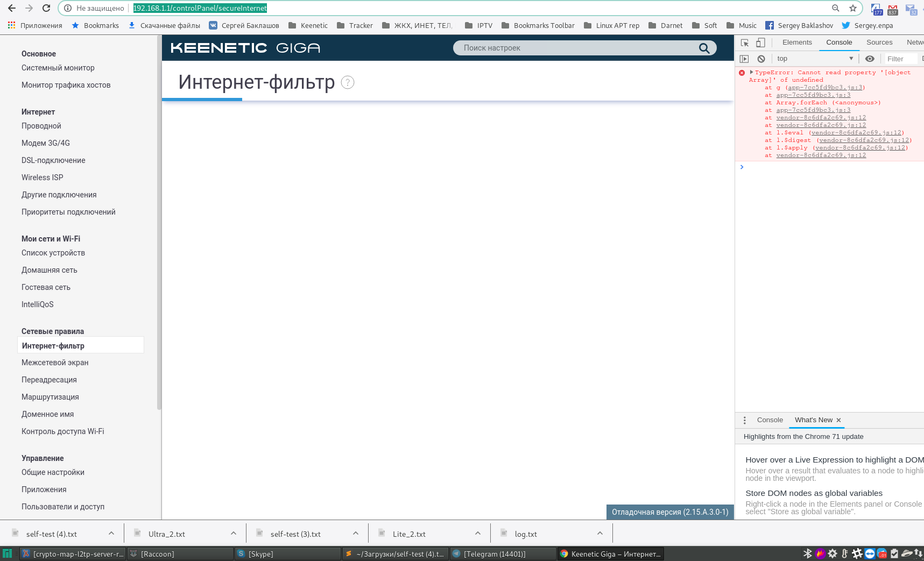Bookmark page with the star icon

click(x=853, y=8)
